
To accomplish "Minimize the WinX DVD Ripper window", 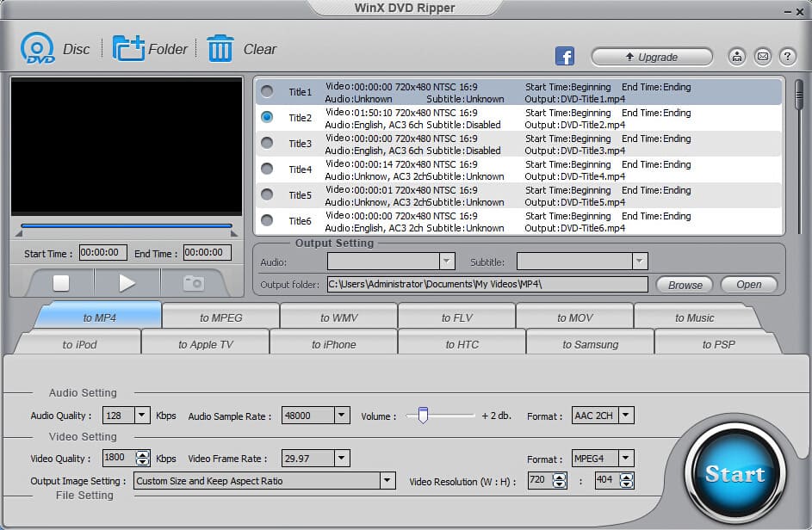I will 787,12.
